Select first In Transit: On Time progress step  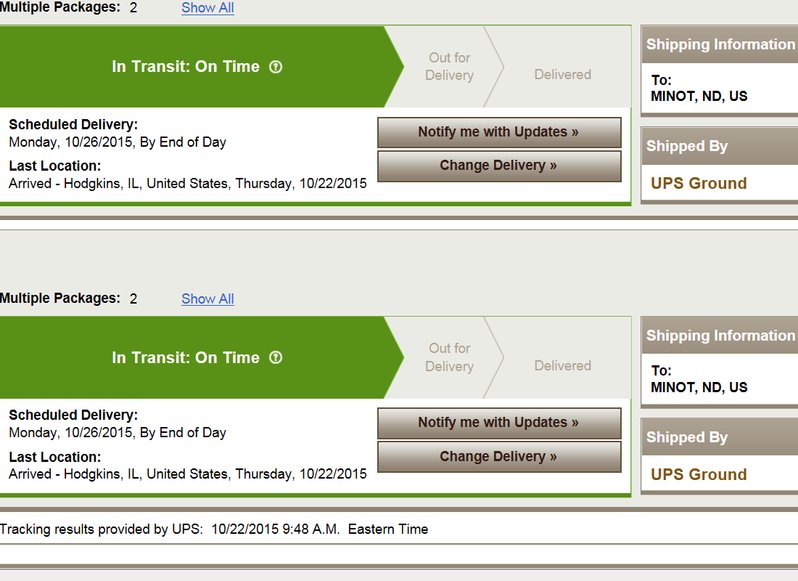click(x=196, y=67)
